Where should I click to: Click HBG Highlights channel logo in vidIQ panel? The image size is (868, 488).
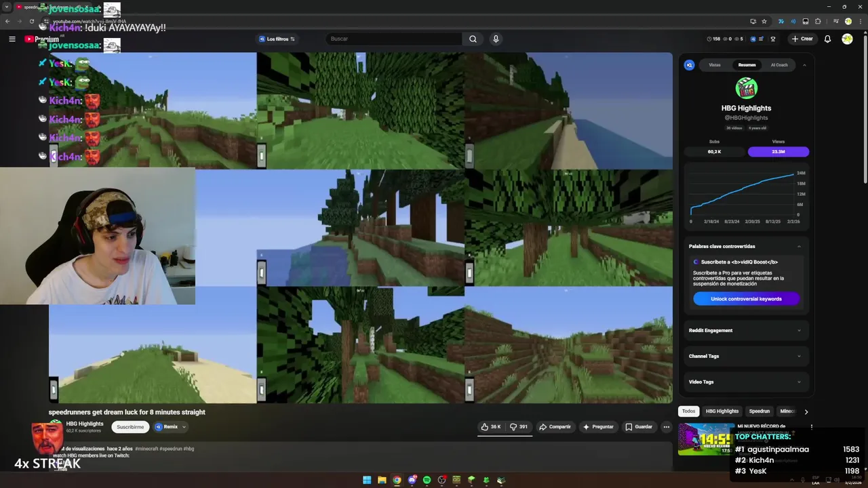[x=746, y=88]
